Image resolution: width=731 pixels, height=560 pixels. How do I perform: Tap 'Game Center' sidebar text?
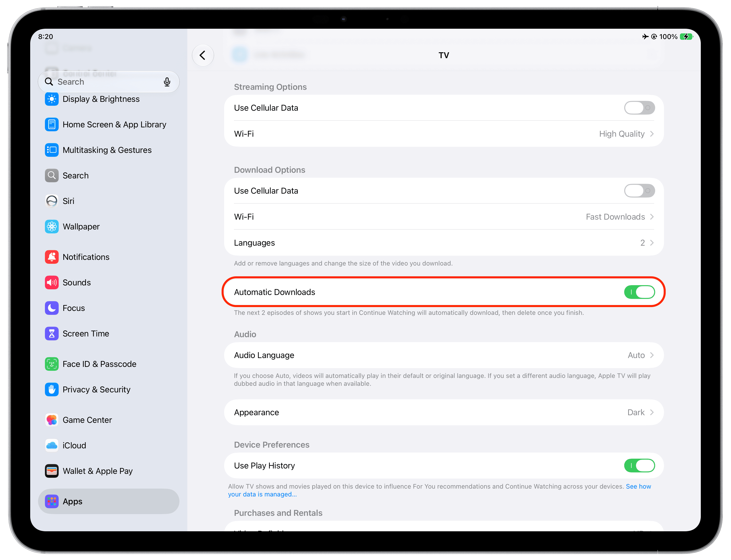pyautogui.click(x=87, y=420)
